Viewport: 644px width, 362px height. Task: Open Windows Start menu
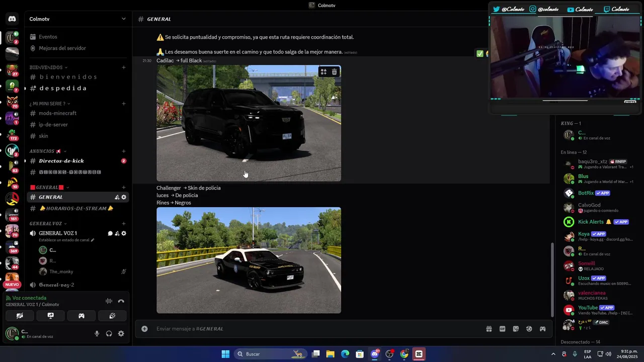click(225, 354)
